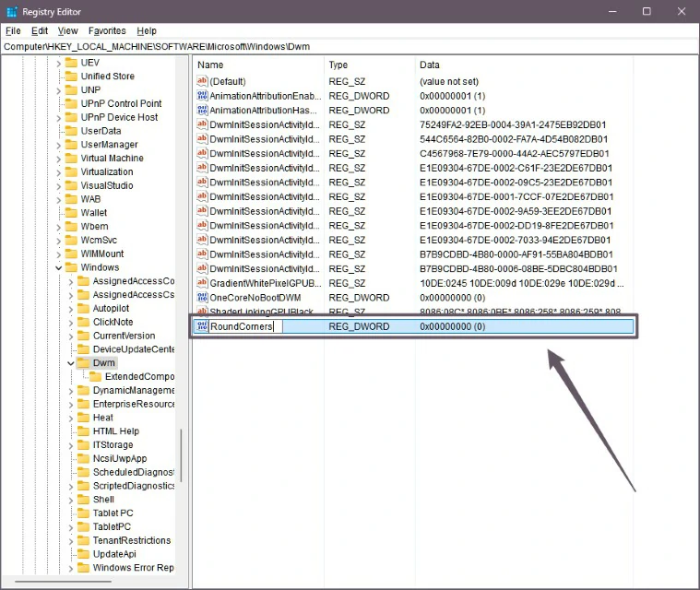Image resolution: width=700 pixels, height=590 pixels.
Task: Click the ClickNote folder icon
Action: [84, 322]
